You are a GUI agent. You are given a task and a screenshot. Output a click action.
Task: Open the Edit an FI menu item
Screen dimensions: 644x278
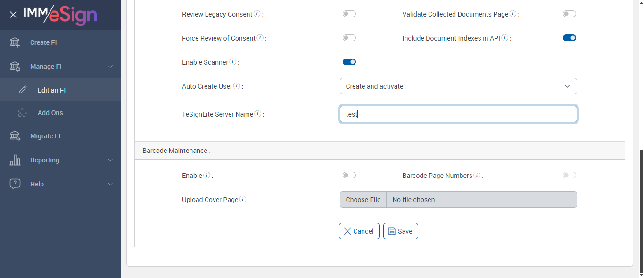[x=51, y=90]
